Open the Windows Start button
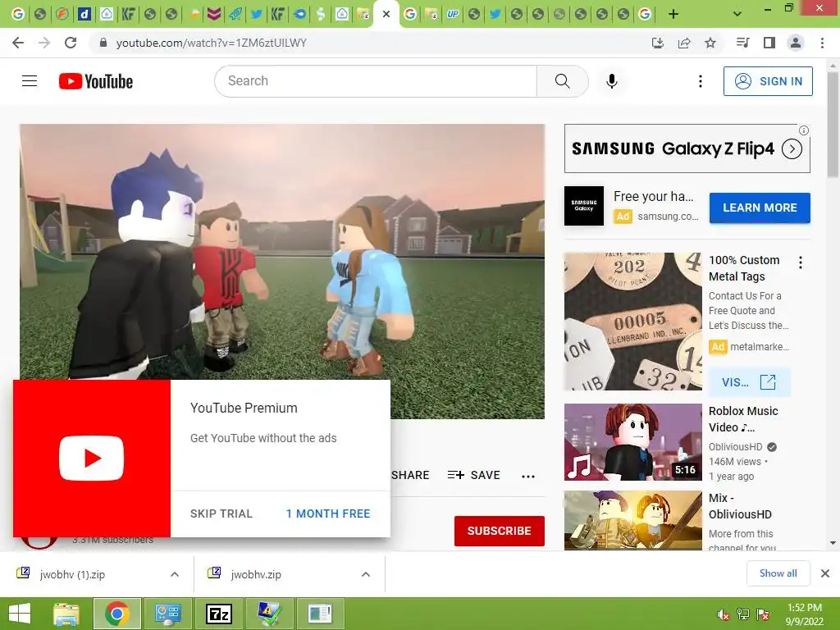840x630 pixels. (x=21, y=614)
